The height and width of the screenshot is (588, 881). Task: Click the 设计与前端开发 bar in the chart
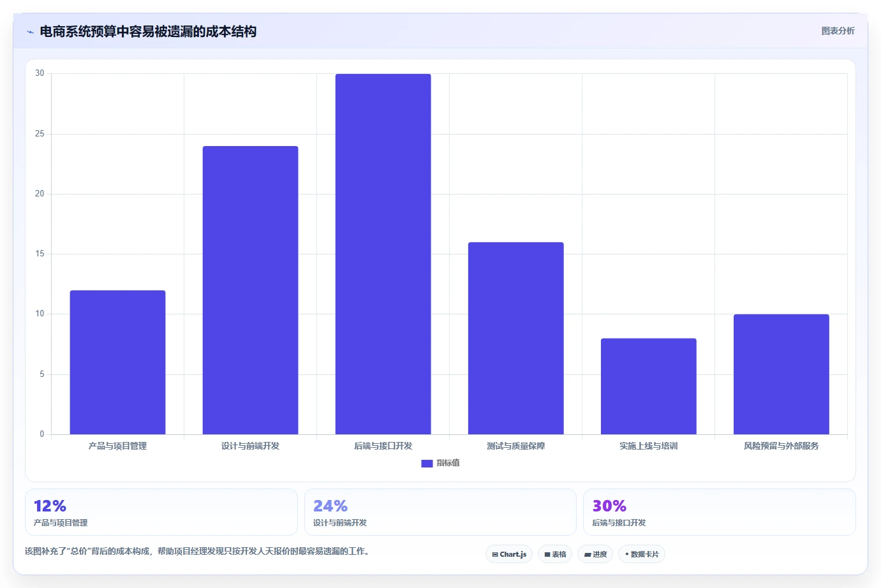[x=250, y=290]
